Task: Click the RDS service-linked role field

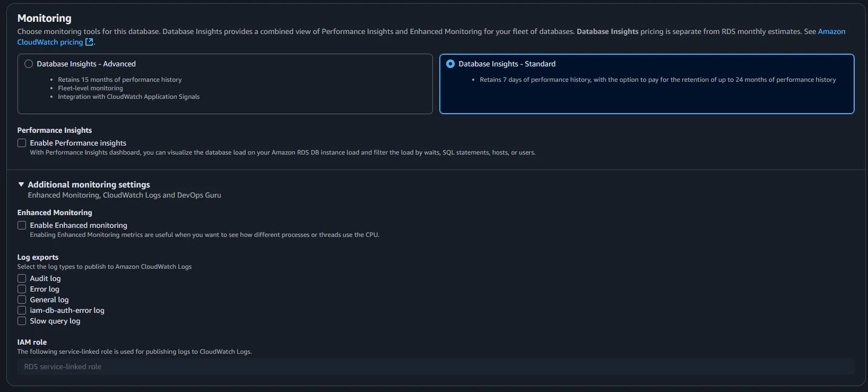Action: tap(435, 367)
